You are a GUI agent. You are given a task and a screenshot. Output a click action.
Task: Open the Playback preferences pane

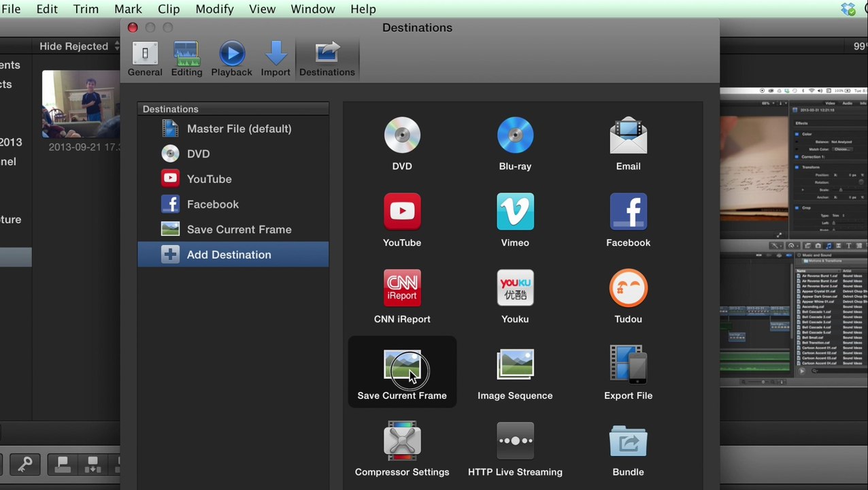pyautogui.click(x=231, y=59)
